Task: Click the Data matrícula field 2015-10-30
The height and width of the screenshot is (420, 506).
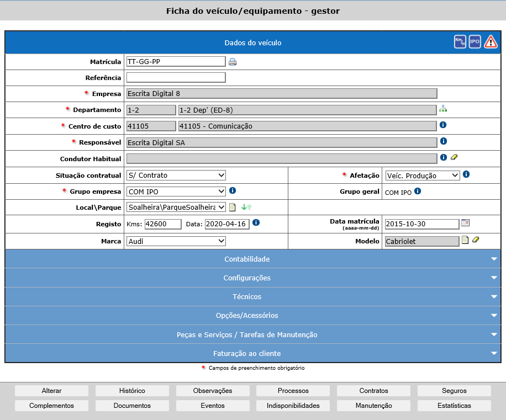Action: click(x=422, y=224)
